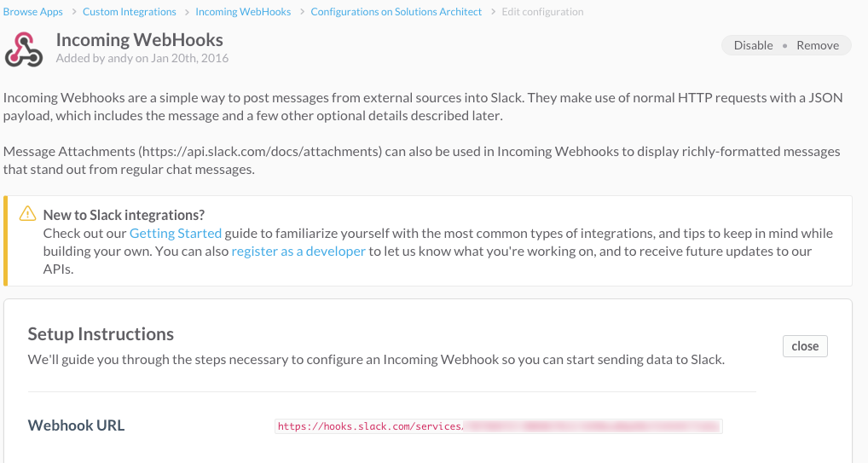The image size is (868, 463).
Task: Click the Incoming WebHooks page title
Action: [139, 40]
